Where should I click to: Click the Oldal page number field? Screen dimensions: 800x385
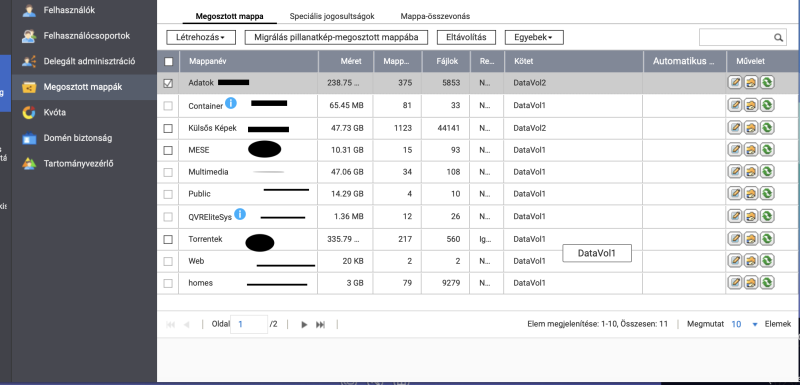click(249, 324)
